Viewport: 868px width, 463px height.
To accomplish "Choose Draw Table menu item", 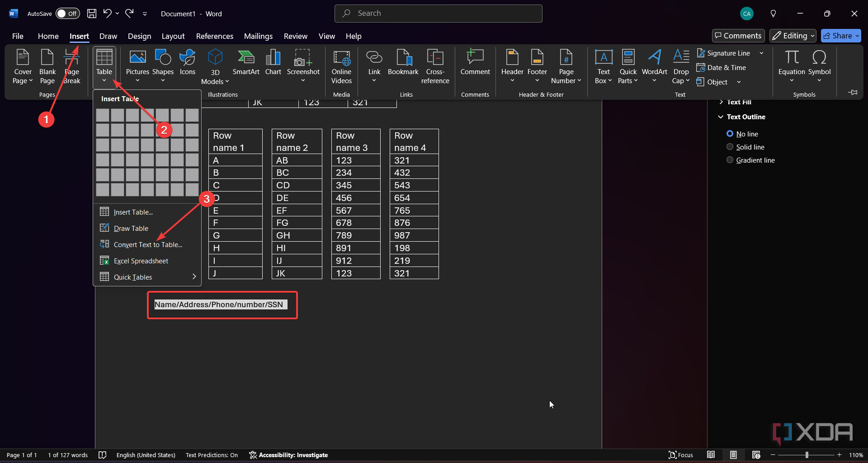I will 147,228.
